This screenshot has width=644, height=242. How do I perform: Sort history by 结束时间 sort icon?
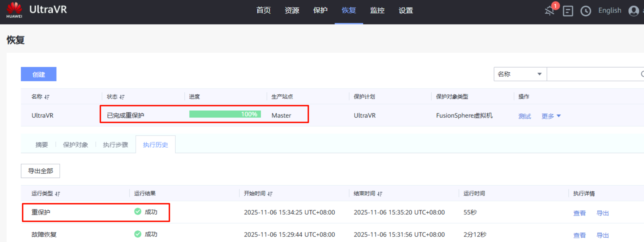(380, 194)
